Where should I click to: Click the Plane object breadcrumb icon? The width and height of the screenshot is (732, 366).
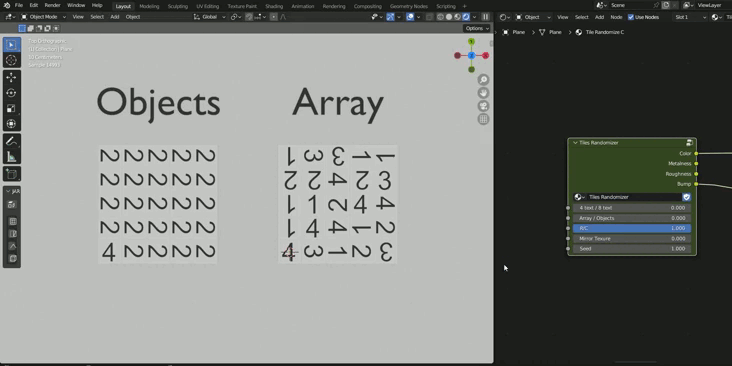(x=505, y=32)
